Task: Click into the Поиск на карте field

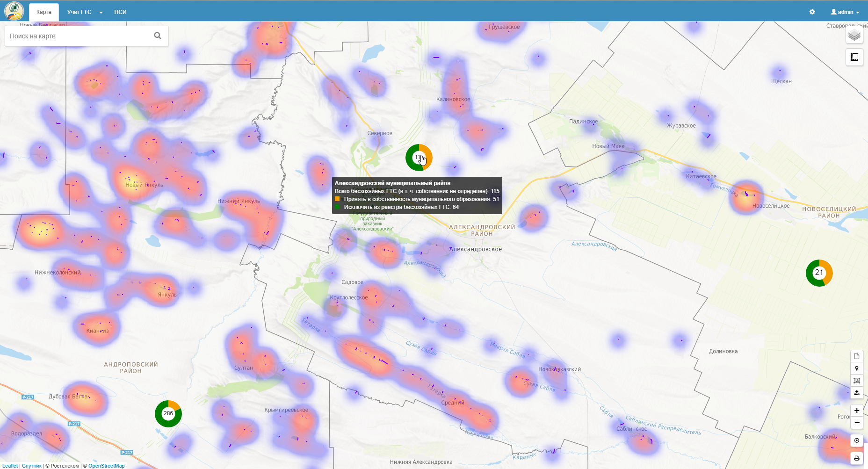Action: point(77,36)
